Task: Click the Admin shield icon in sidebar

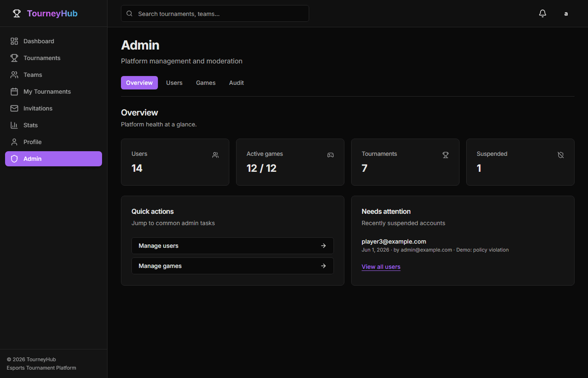Action: click(14, 159)
